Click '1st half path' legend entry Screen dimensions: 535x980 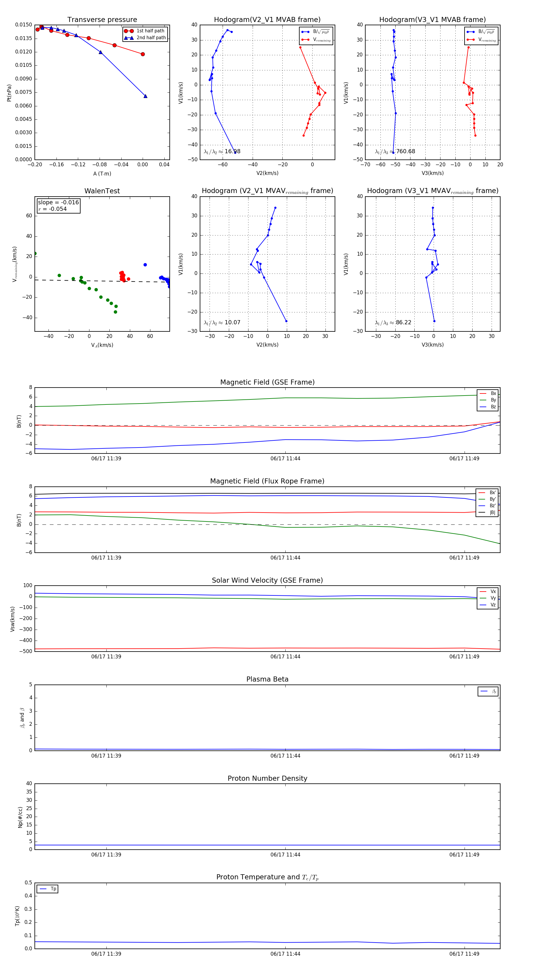click(145, 31)
